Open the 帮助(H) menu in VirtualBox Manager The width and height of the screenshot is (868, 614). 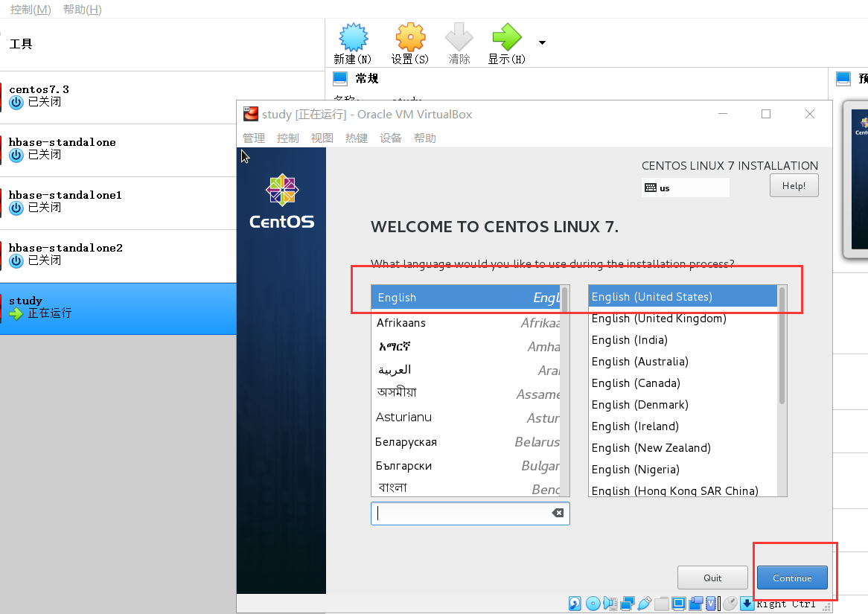(83, 10)
